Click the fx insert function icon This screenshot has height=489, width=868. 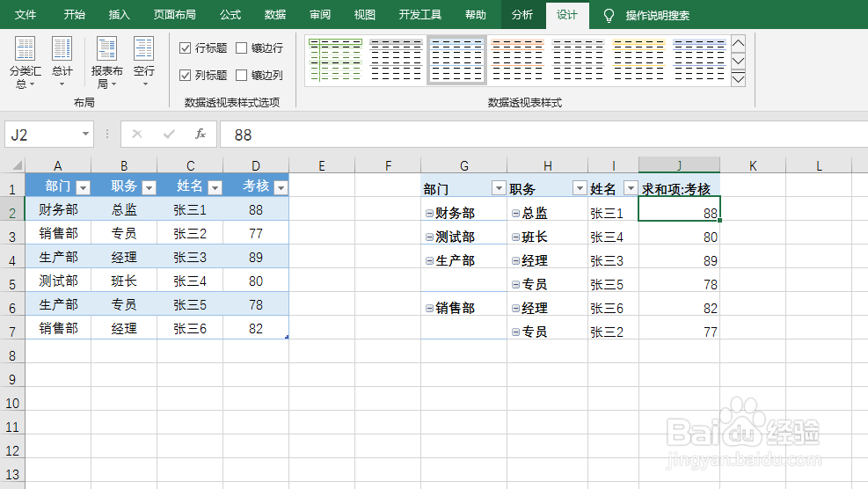point(201,134)
